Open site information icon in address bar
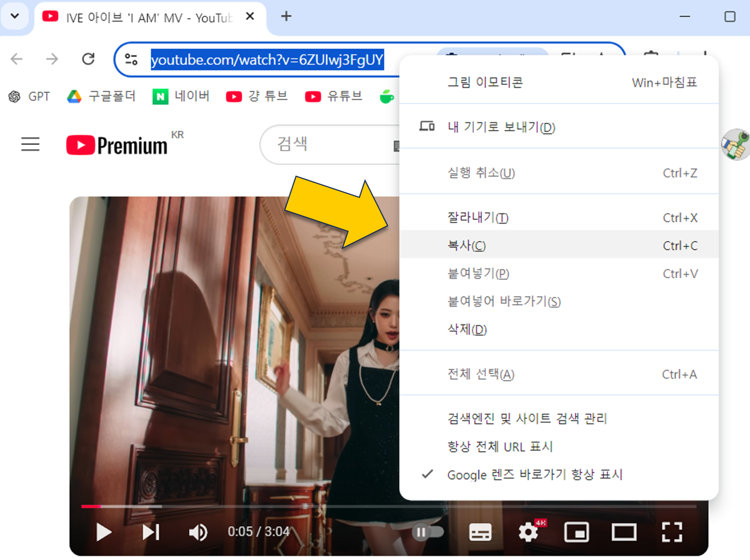Viewport: 750px width, 560px height. (x=131, y=59)
